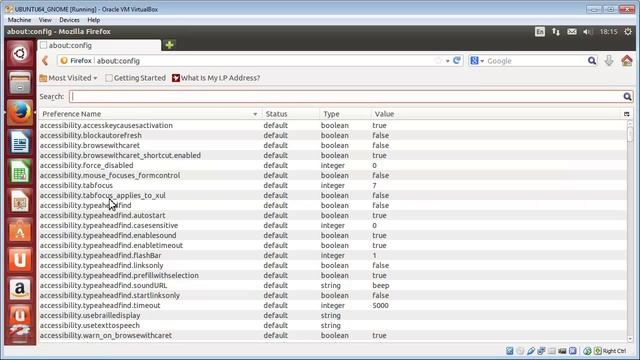Open Files manager in launcher

tap(20, 83)
